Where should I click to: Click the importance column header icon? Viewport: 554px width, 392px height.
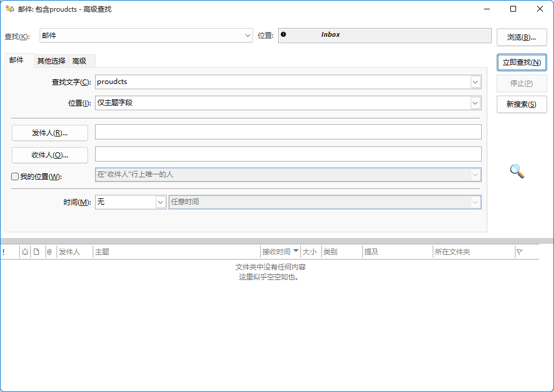[x=3, y=252]
